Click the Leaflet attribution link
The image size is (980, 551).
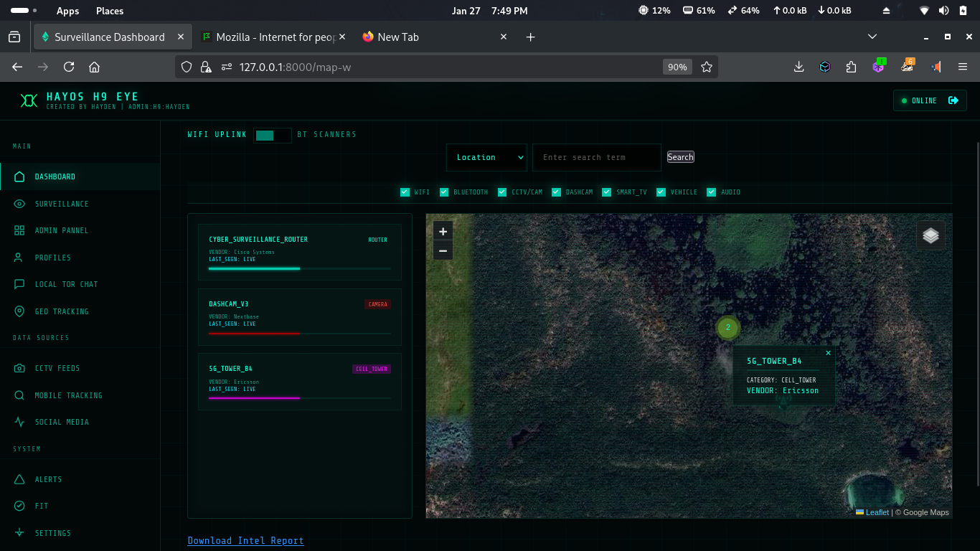(877, 512)
